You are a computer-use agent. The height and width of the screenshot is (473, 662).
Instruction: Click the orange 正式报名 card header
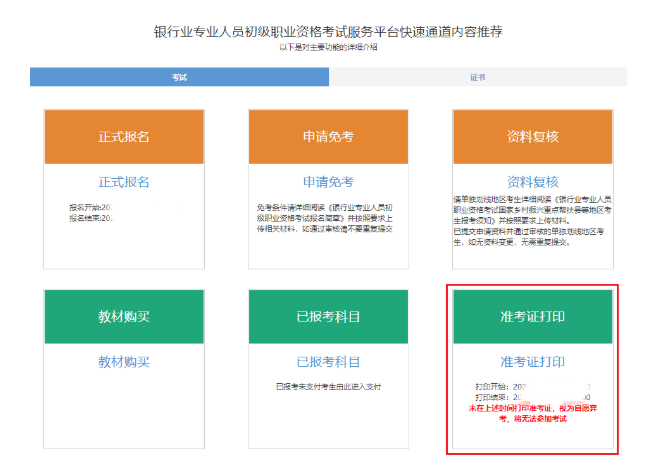pos(124,137)
